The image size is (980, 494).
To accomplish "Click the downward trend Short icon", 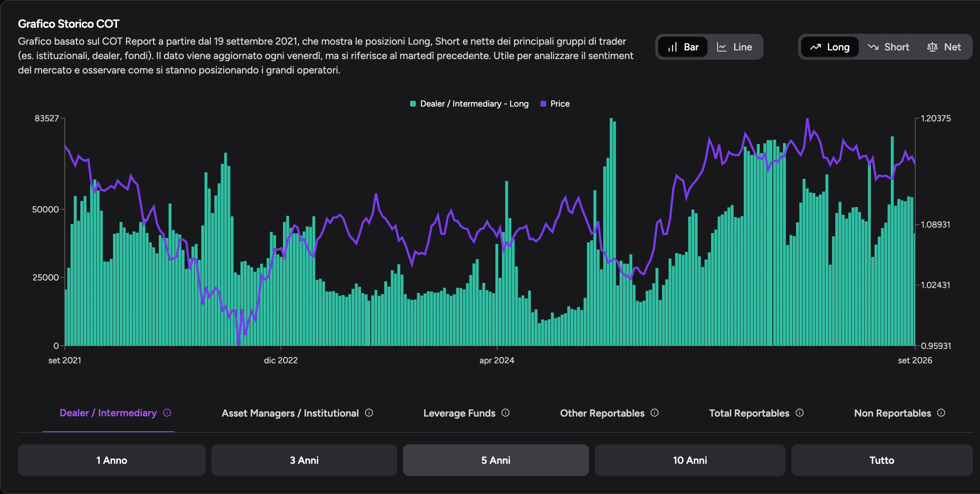I will [x=873, y=47].
